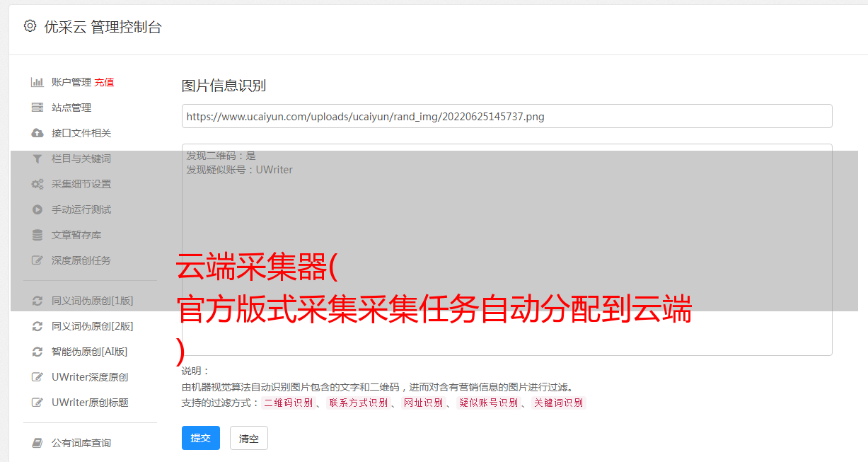Click the 网址识别 tag

click(x=423, y=403)
